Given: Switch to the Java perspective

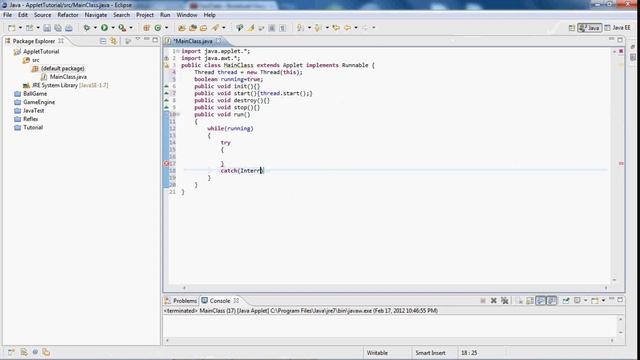Looking at the screenshot, I should tap(589, 28).
